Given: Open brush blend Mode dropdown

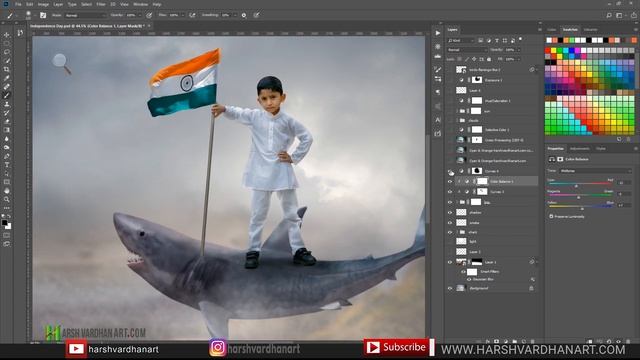Looking at the screenshot, I should 85,15.
